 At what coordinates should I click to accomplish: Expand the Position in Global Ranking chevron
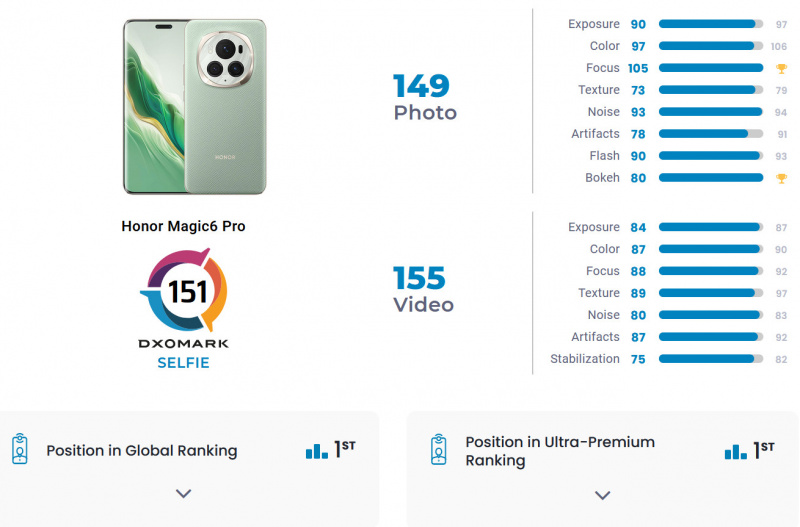(183, 493)
